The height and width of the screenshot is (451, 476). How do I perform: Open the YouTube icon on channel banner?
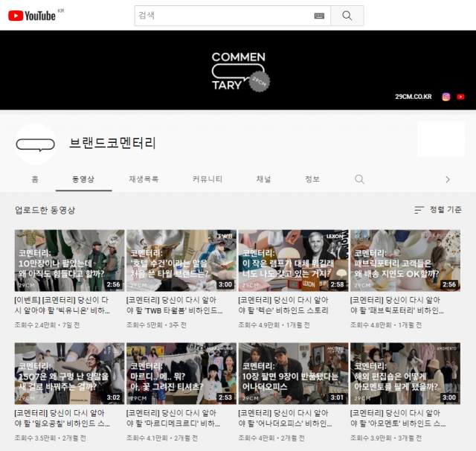460,97
